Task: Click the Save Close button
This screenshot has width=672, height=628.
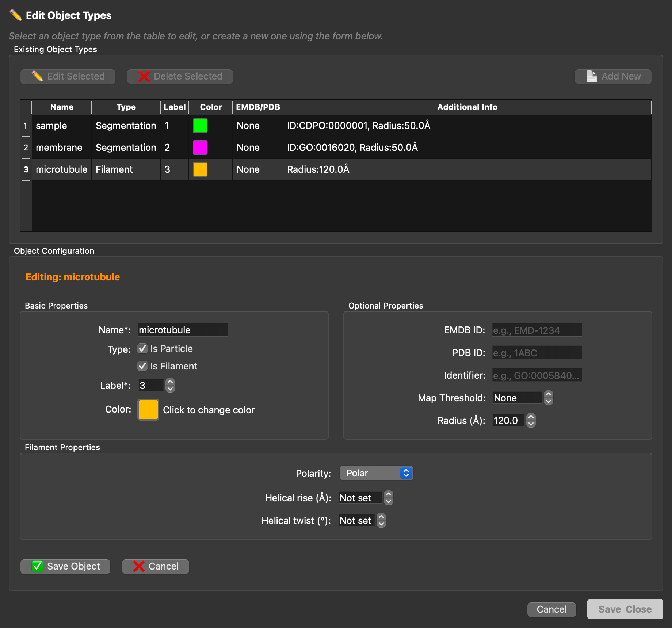Action: pos(625,609)
